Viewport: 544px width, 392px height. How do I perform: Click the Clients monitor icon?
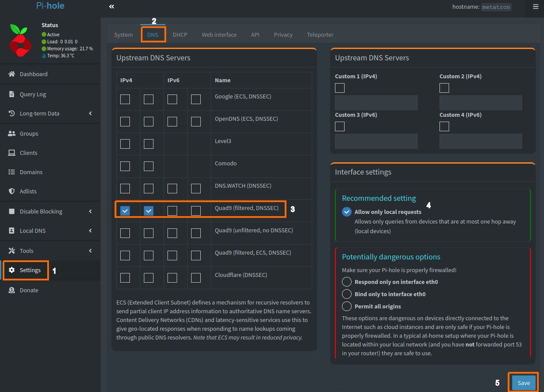click(x=12, y=153)
